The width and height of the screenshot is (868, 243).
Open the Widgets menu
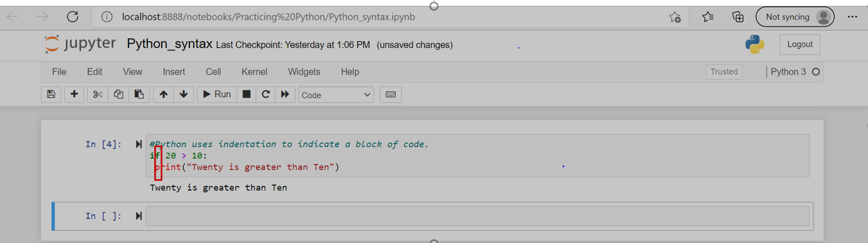point(304,72)
